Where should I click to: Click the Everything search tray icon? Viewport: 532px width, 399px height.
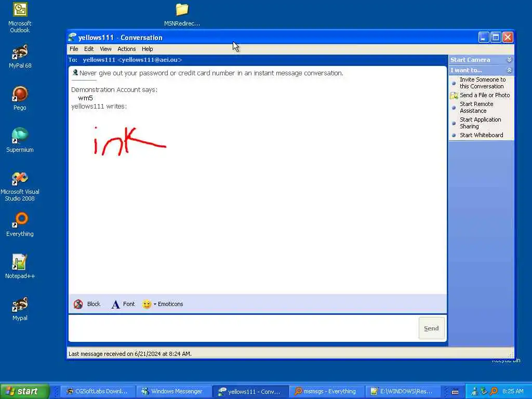click(494, 391)
